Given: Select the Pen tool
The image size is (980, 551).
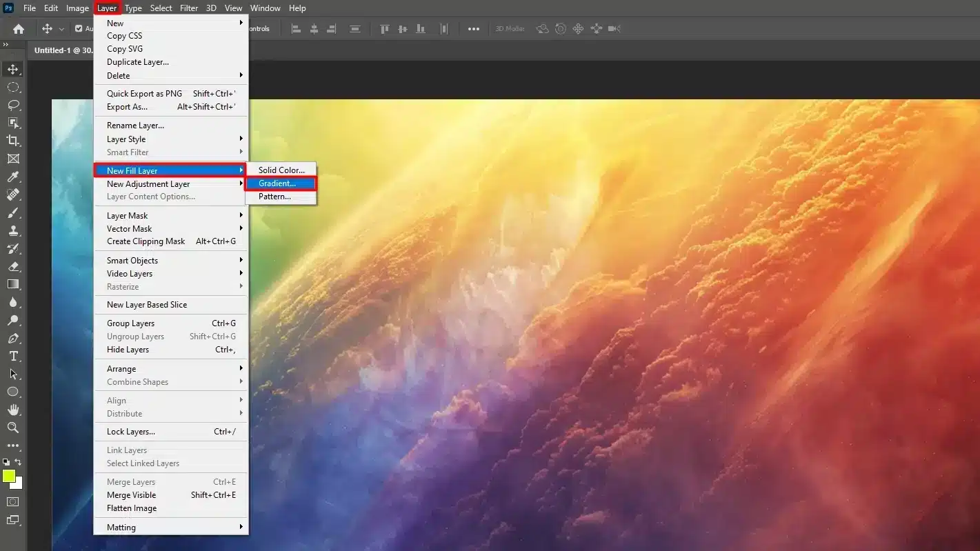Looking at the screenshot, I should [x=13, y=338].
